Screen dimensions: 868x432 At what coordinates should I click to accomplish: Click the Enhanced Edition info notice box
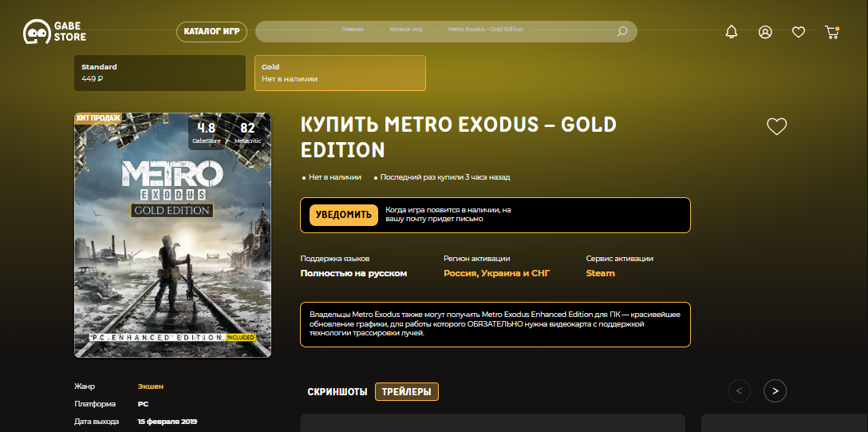495,324
